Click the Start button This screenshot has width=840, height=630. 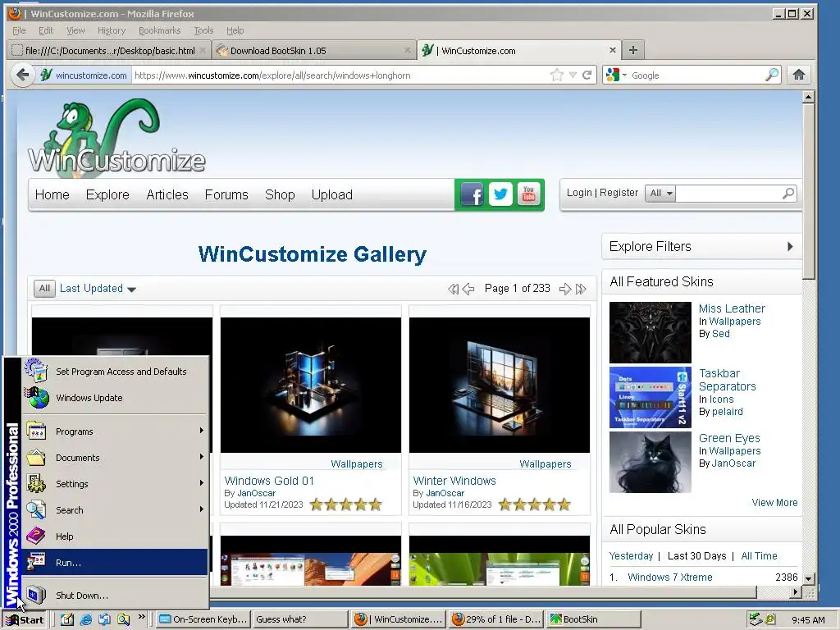click(x=25, y=620)
